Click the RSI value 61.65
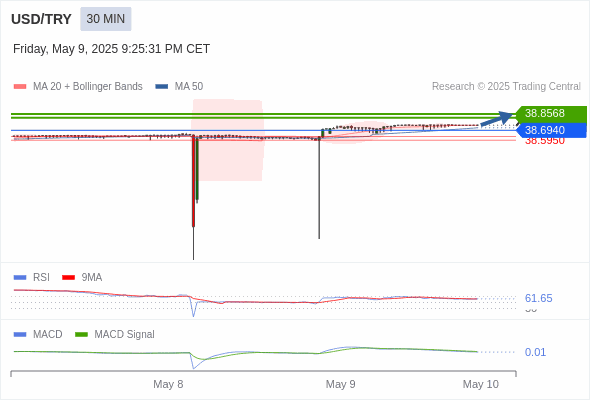Screen dimensions: 590x400 538,298
